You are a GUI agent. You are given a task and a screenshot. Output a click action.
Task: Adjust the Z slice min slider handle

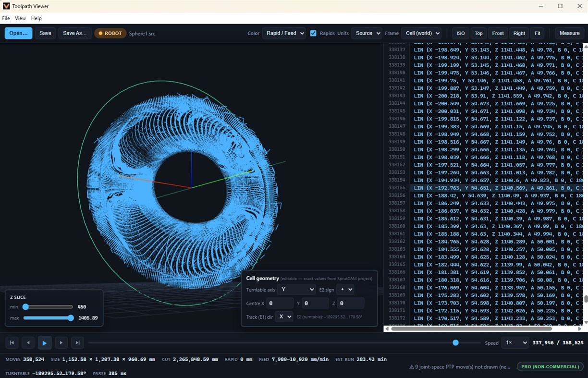[x=25, y=307]
